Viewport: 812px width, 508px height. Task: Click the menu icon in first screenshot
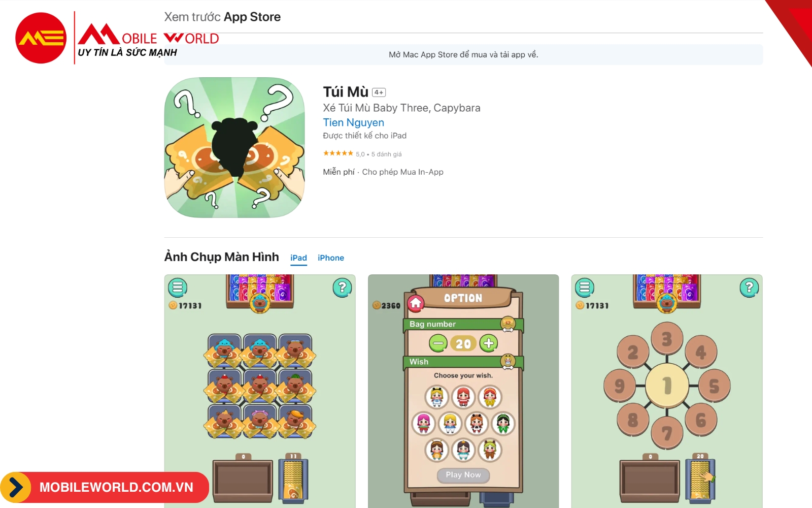(x=178, y=288)
